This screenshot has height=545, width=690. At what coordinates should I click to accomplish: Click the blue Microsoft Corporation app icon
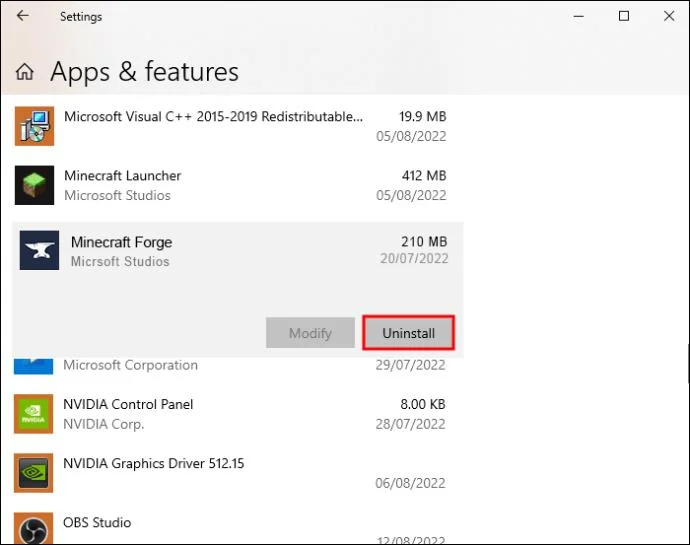pos(33,366)
